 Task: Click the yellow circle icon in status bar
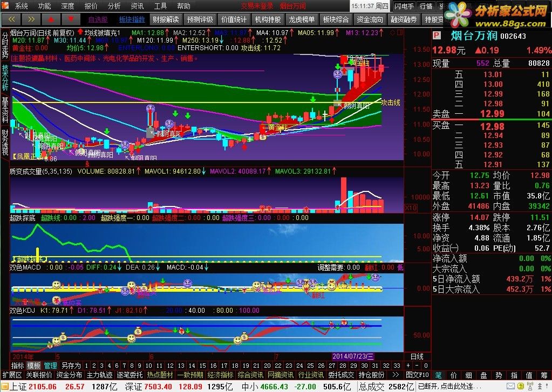(521, 387)
